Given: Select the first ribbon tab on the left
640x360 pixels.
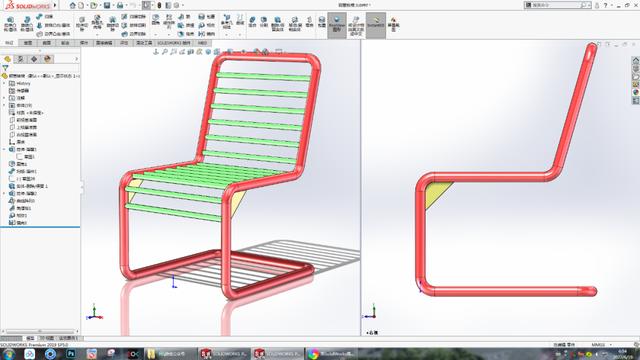Looking at the screenshot, I should (x=9, y=43).
